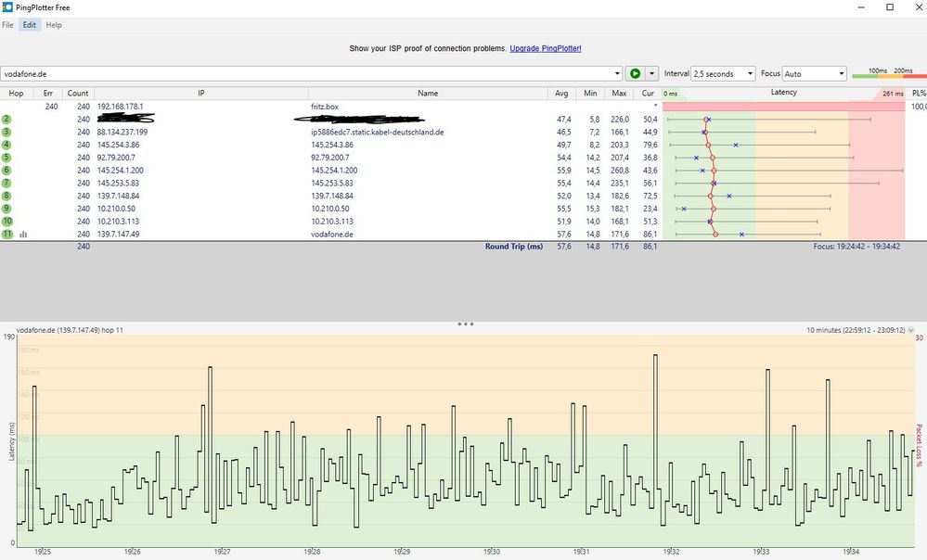Click the hop 2 green circle icon
The height and width of the screenshot is (560, 927).
6,120
